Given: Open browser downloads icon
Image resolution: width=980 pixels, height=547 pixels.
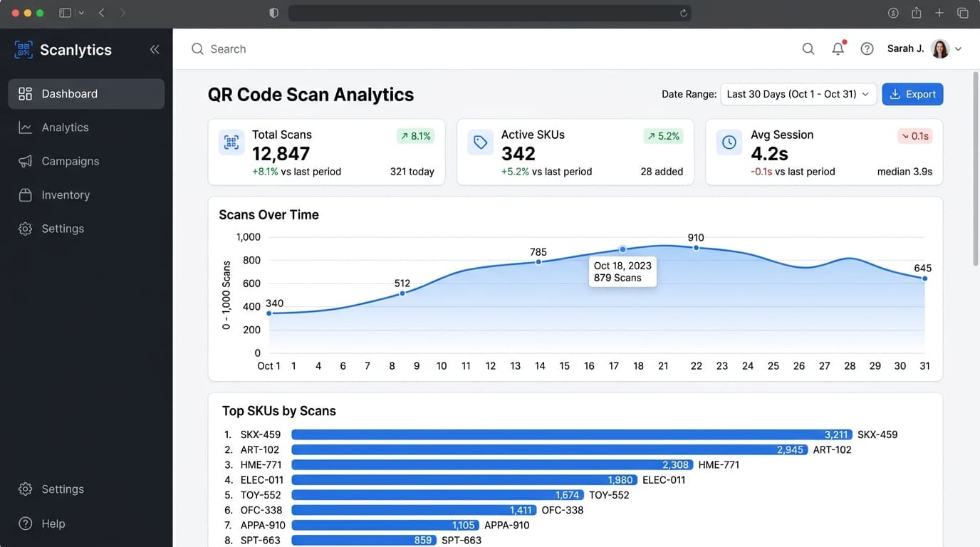Looking at the screenshot, I should [x=893, y=13].
